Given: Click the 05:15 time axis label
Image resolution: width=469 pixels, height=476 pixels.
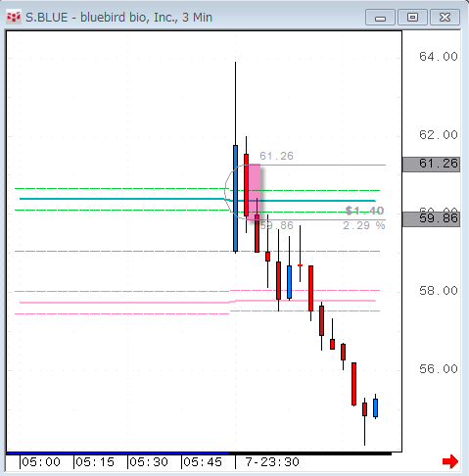Looking at the screenshot, I should pyautogui.click(x=95, y=462).
